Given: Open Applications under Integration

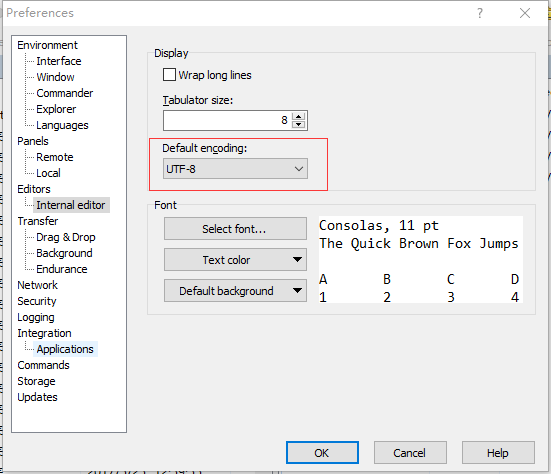Looking at the screenshot, I should pos(65,349).
